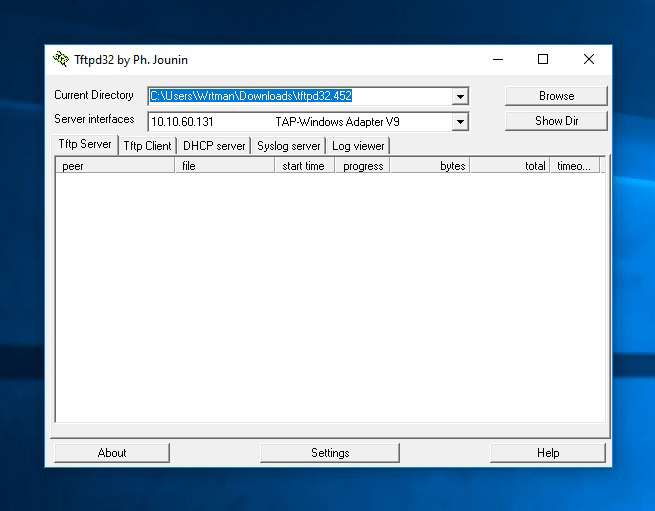Click the Server interfaces label
This screenshot has width=655, height=511.
[94, 119]
